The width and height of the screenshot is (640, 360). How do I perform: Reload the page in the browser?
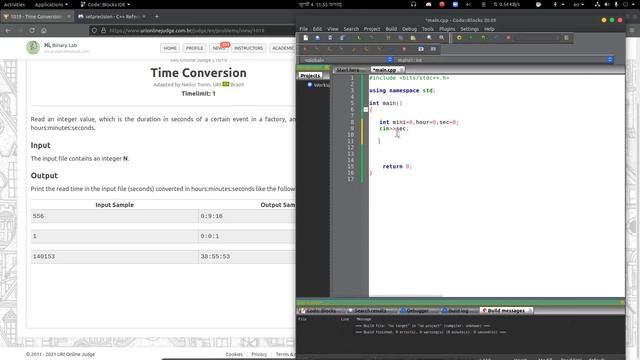click(32, 30)
